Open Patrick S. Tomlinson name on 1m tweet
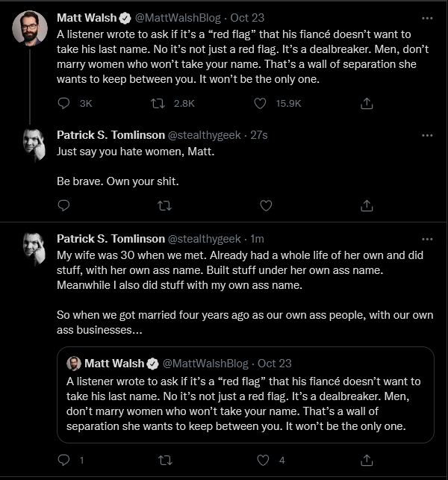448x480 pixels. (111, 239)
